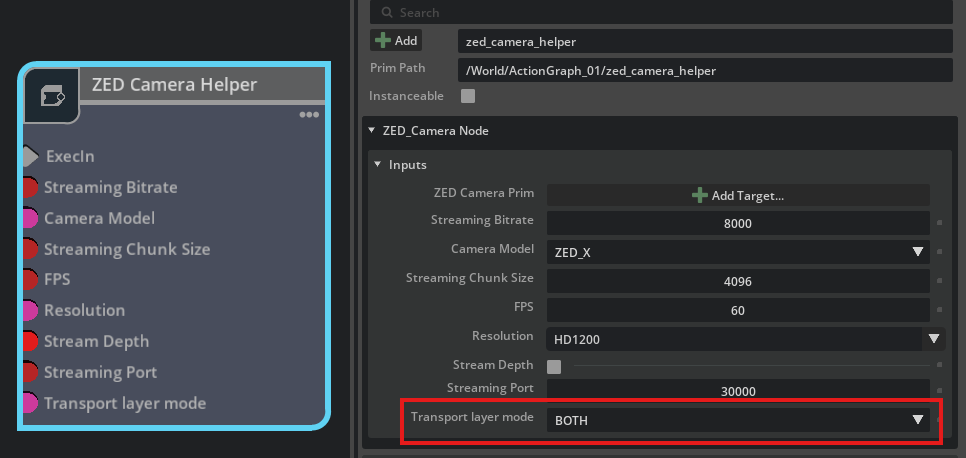Open the Camera Model dropdown
Image resolution: width=966 pixels, height=458 pixels.
737,251
